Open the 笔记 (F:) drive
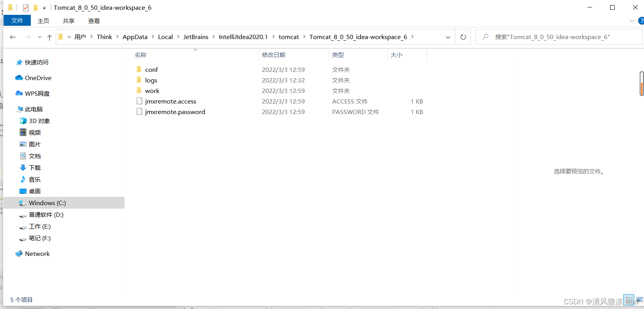 (40, 238)
